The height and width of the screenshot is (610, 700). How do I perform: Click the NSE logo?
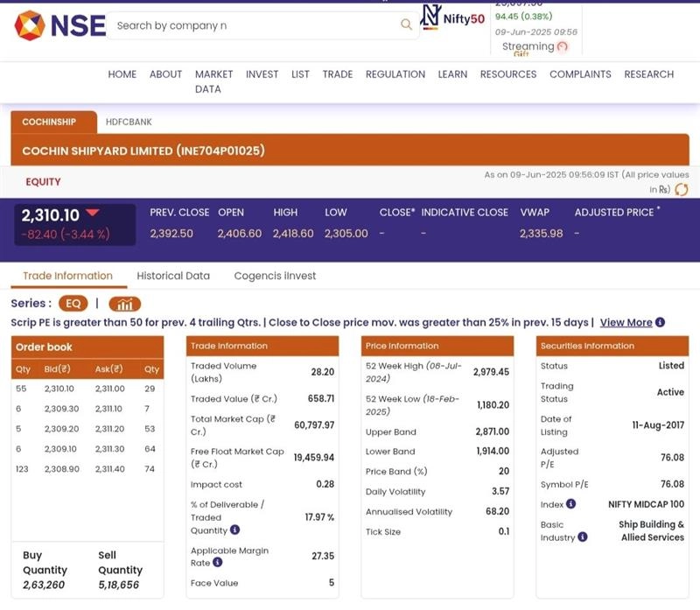click(59, 25)
